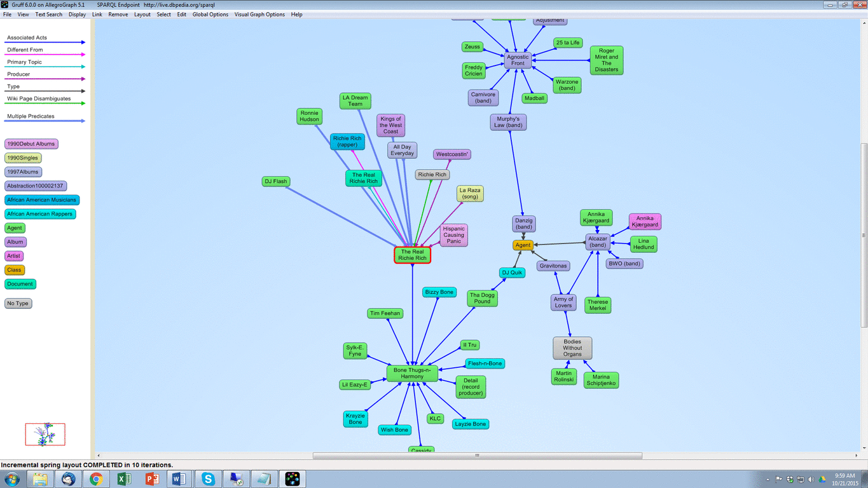The height and width of the screenshot is (488, 868).
Task: Switch to Word via the taskbar
Action: (x=180, y=479)
